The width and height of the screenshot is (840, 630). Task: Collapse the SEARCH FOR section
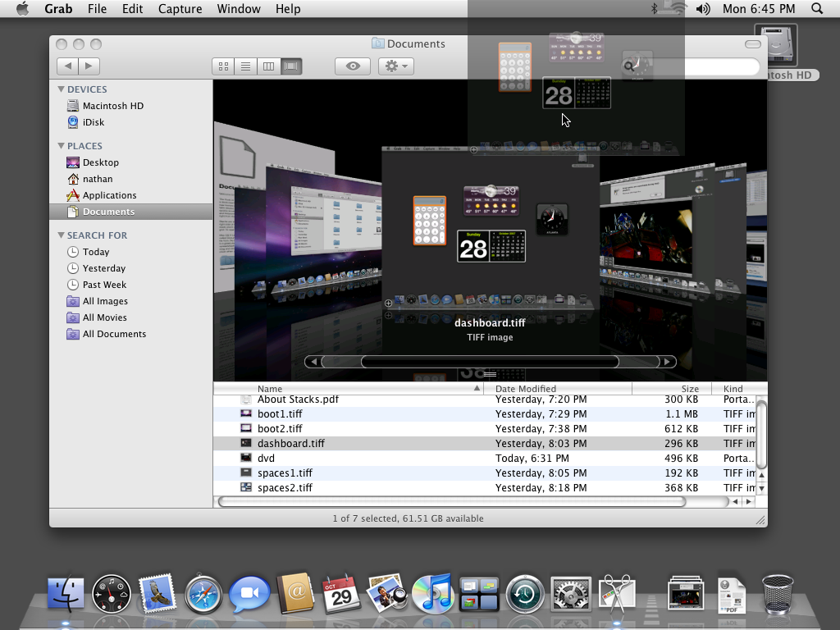60,235
